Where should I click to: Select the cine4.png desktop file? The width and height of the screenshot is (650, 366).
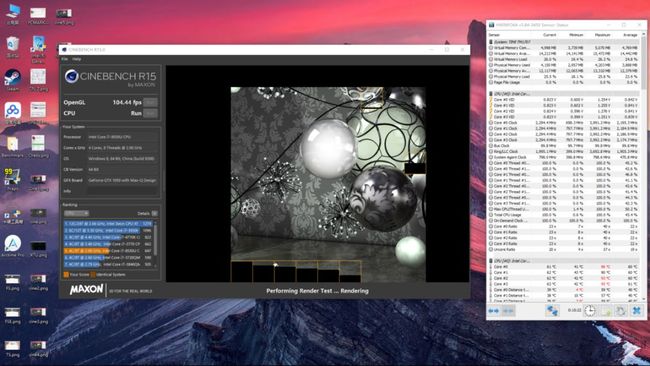click(38, 348)
